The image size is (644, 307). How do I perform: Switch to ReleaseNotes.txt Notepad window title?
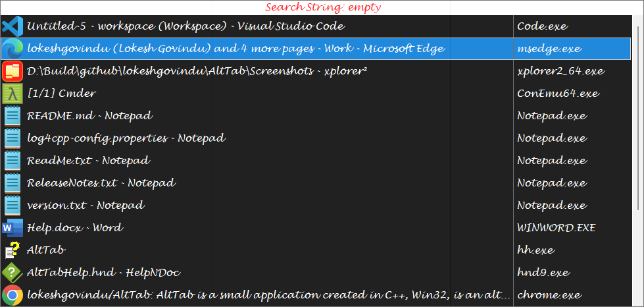click(101, 183)
